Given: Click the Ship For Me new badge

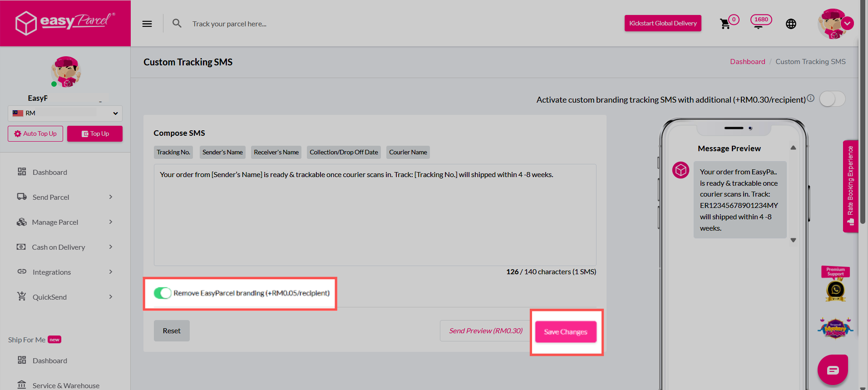Looking at the screenshot, I should pyautogui.click(x=54, y=340).
